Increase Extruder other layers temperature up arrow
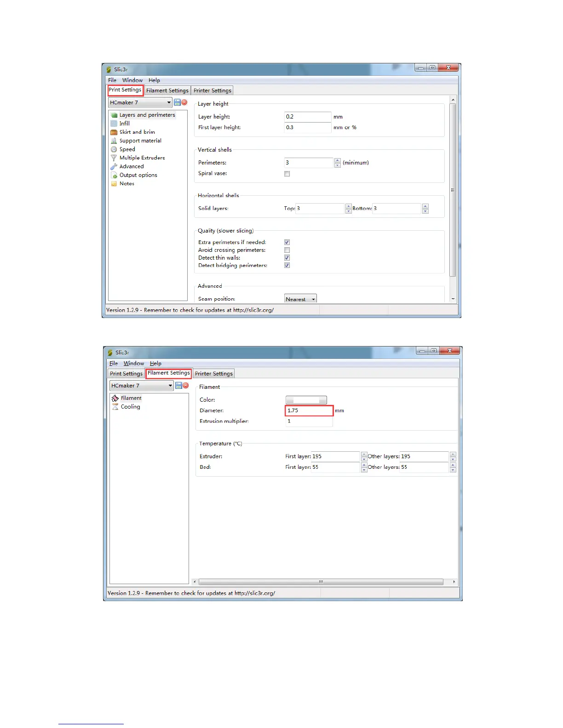This screenshot has height=728, width=563. 453,454
